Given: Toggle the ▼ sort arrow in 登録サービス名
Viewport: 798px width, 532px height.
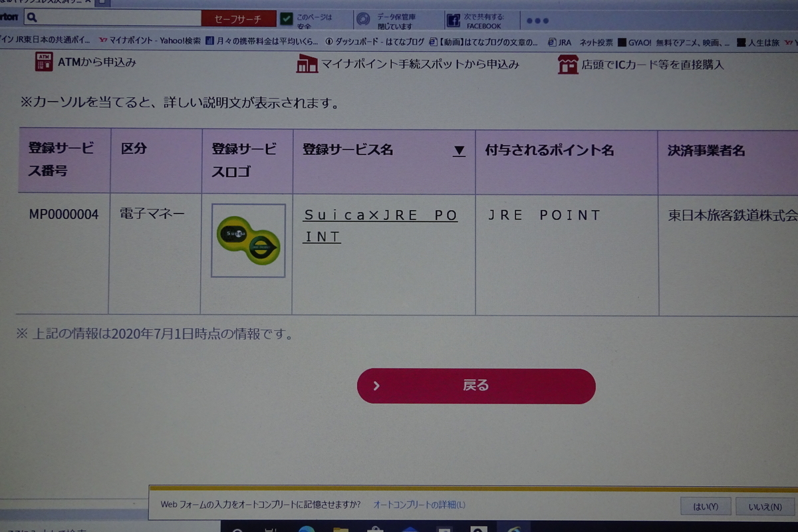Looking at the screenshot, I should [x=459, y=151].
